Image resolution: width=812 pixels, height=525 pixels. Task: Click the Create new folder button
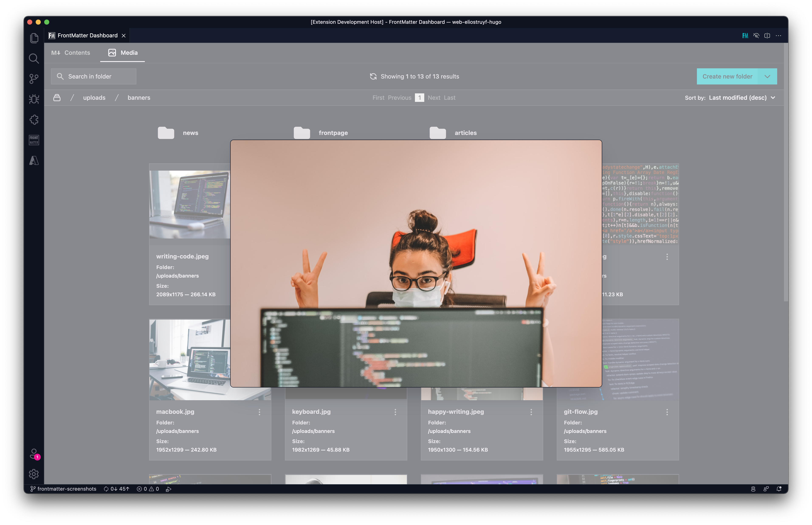click(727, 76)
